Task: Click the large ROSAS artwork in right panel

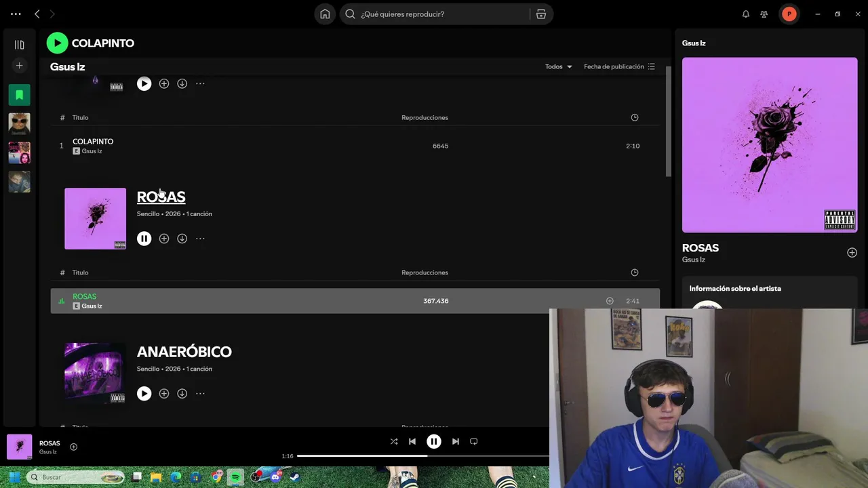Action: pyautogui.click(x=770, y=145)
